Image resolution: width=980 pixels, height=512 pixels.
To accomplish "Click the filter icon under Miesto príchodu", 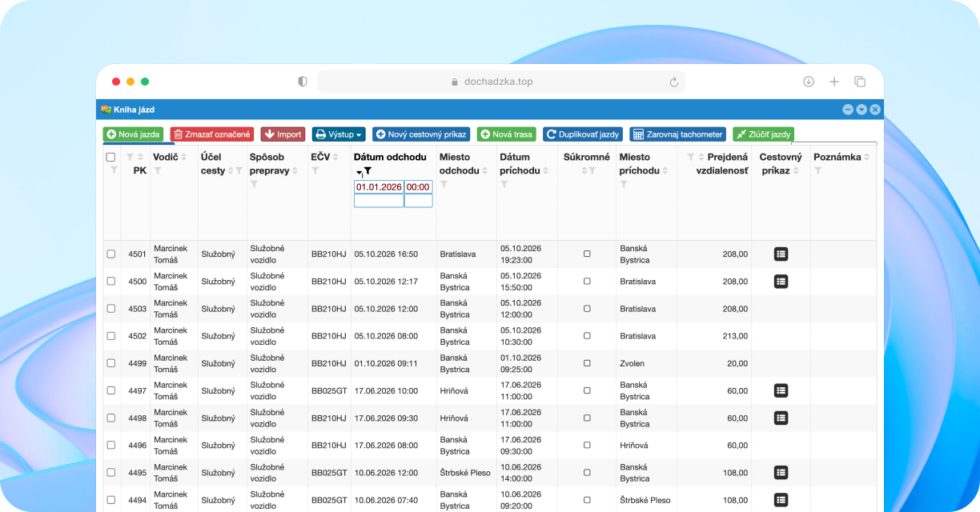I will pos(624,185).
